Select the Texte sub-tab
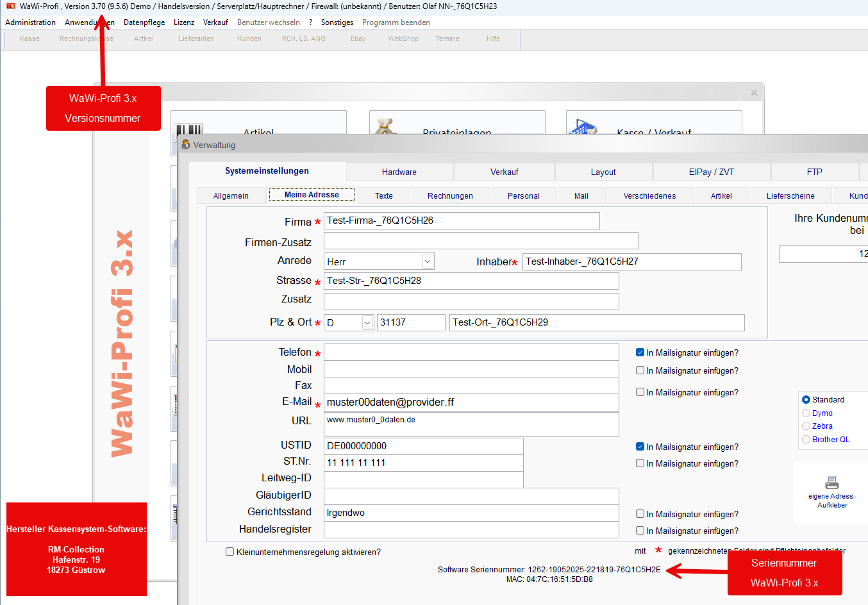 pos(384,196)
